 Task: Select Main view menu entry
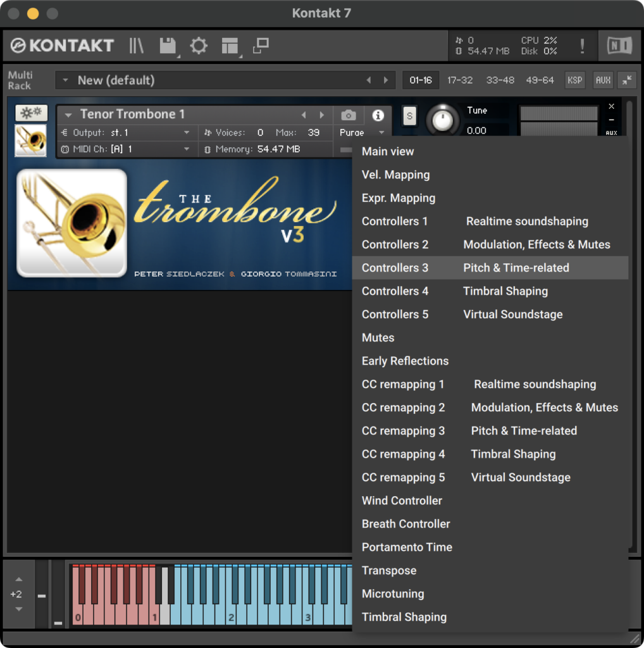click(490, 151)
